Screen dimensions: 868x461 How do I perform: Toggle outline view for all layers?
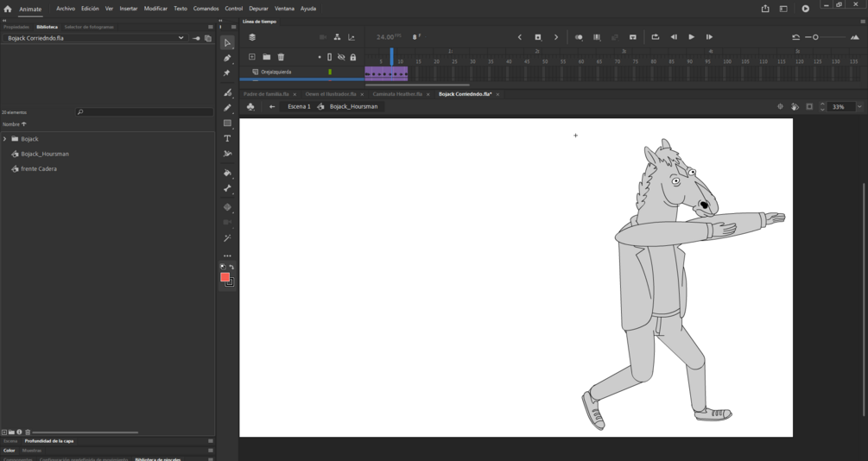329,57
